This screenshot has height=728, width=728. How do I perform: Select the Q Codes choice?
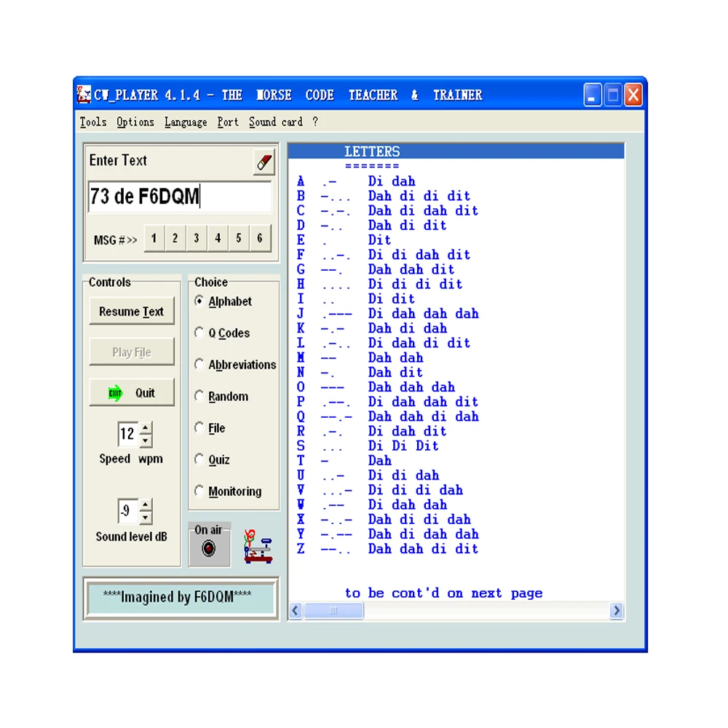(199, 333)
